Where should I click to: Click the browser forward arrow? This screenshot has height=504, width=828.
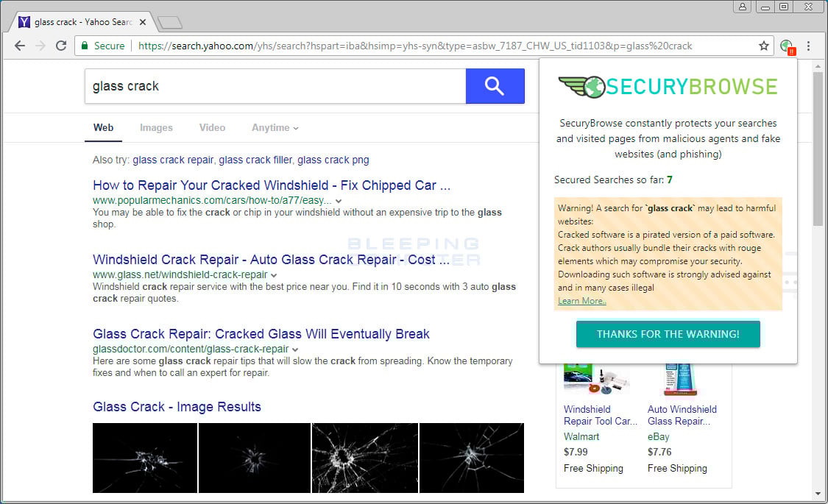[x=40, y=46]
